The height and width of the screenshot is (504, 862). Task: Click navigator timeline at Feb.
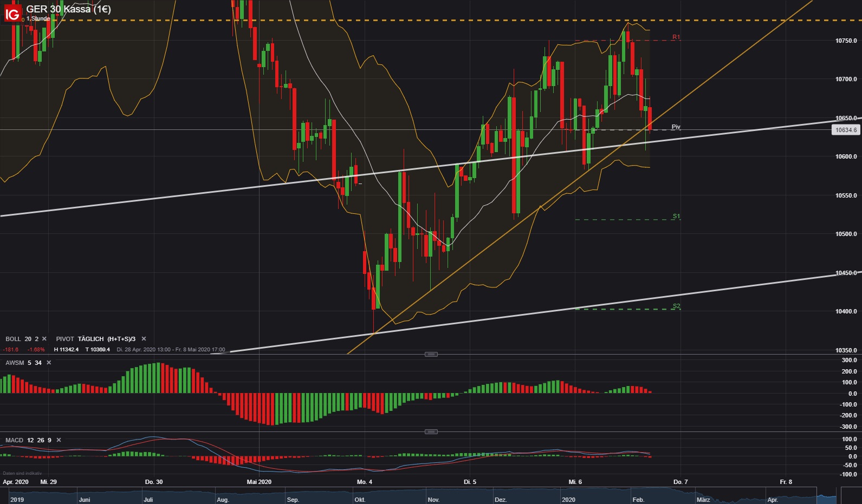coord(638,500)
